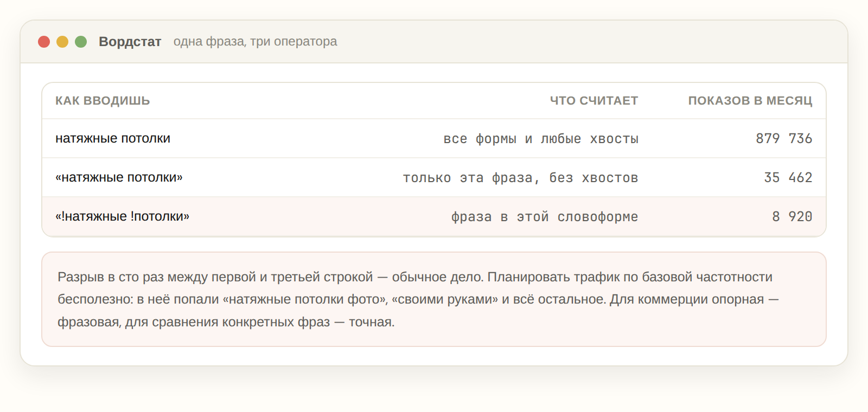Viewport: 868px width, 412px height.
Task: Click the value 879 736
Action: click(x=784, y=138)
